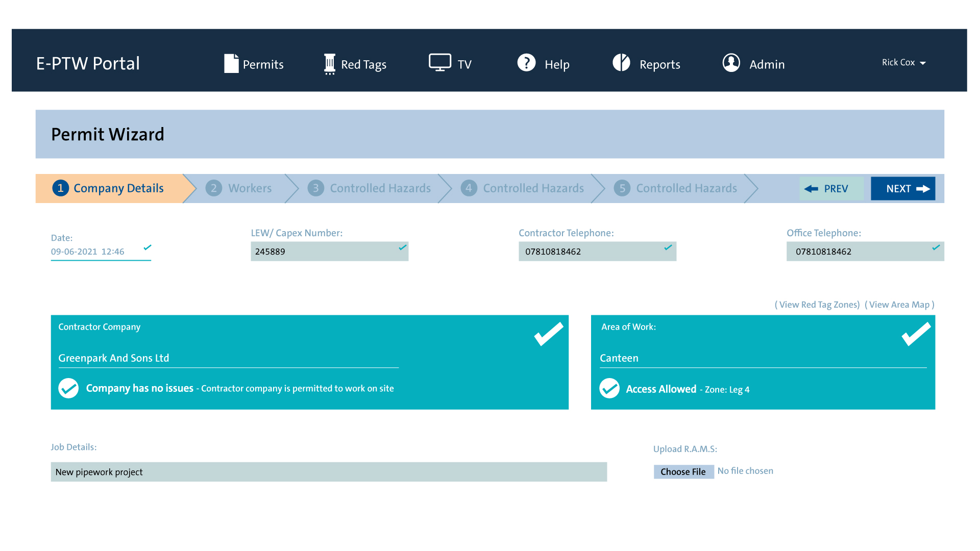Click the step 4 number circle
This screenshot has width=980, height=551.
pyautogui.click(x=469, y=188)
